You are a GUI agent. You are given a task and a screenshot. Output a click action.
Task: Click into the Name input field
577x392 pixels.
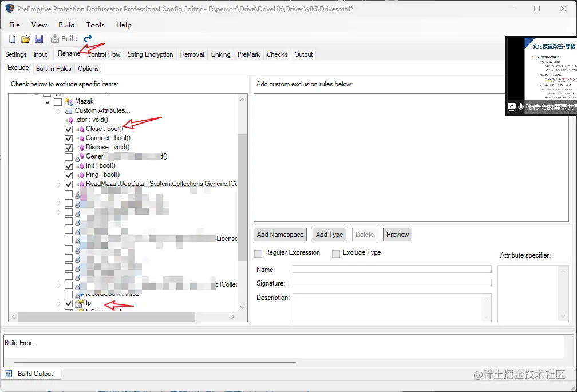pos(392,269)
